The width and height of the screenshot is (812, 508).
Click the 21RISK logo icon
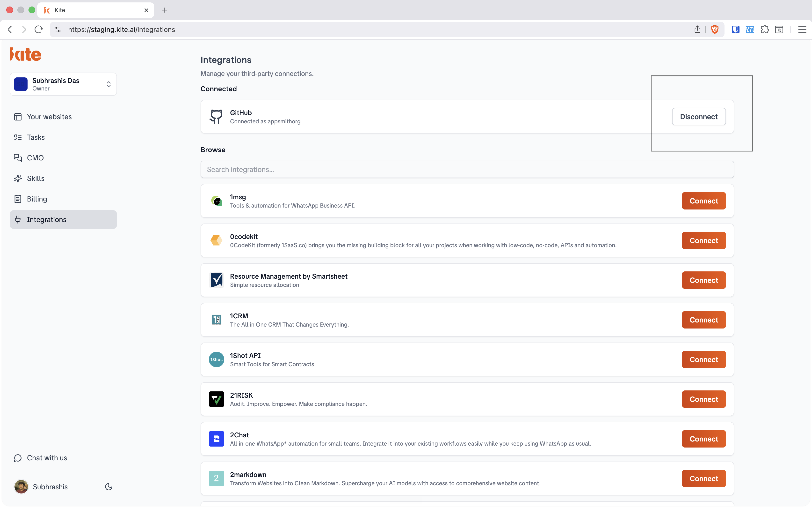217,399
